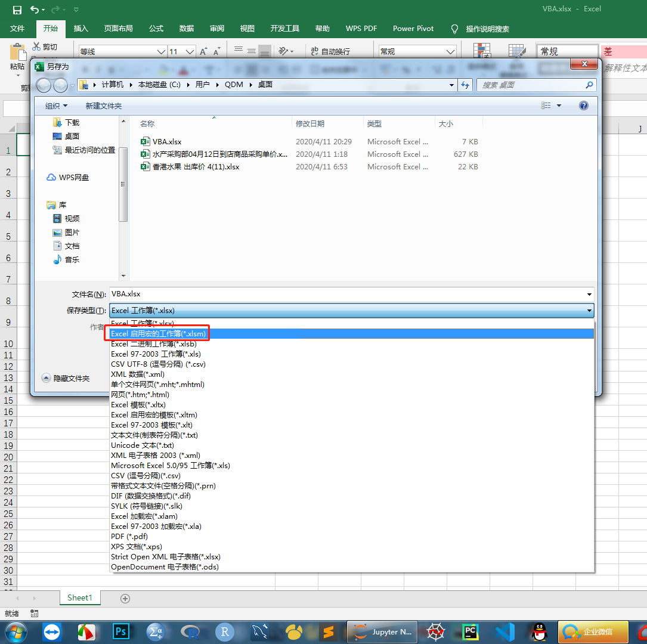Switch to the 开发工具 ribbon tab
Screen dimensions: 647x644
[x=284, y=29]
